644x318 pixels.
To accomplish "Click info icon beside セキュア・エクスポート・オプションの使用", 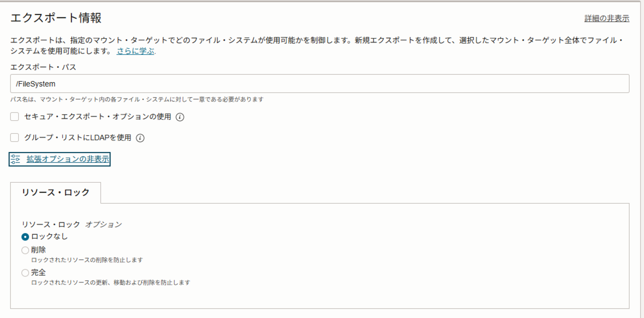I will tap(180, 117).
